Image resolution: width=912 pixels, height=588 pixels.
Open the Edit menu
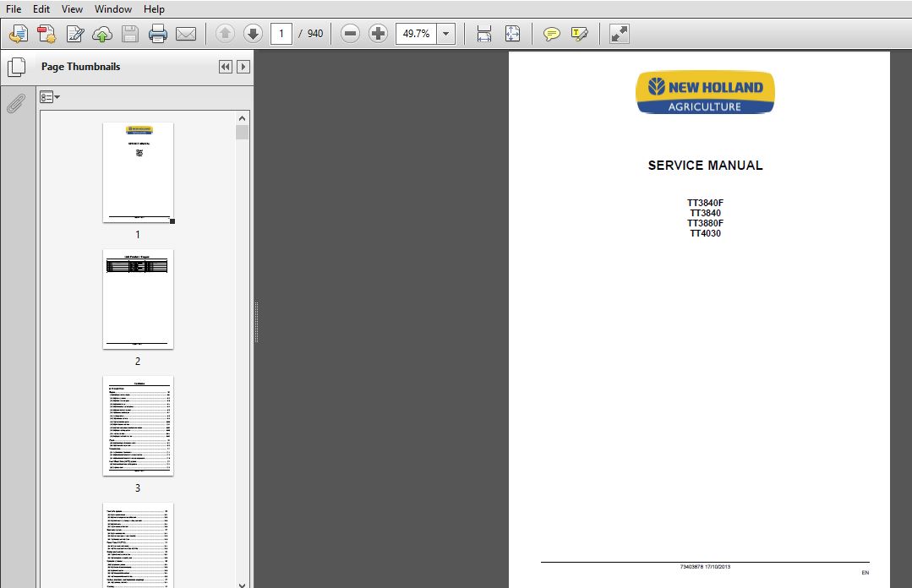41,8
